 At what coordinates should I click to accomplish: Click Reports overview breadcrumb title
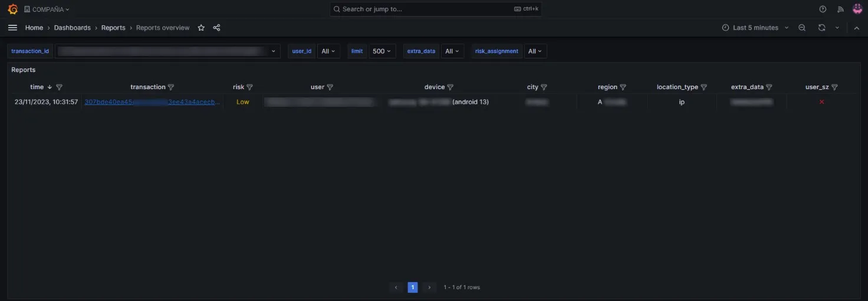tap(163, 28)
